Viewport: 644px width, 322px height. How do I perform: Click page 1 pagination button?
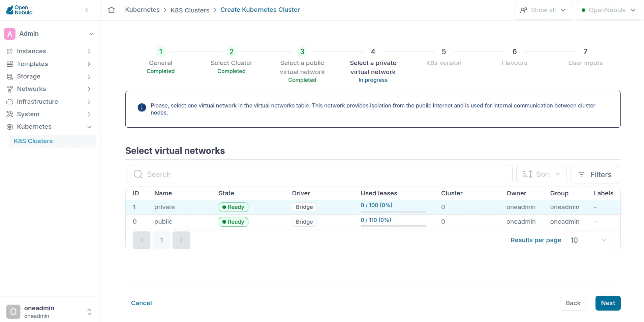click(x=161, y=240)
